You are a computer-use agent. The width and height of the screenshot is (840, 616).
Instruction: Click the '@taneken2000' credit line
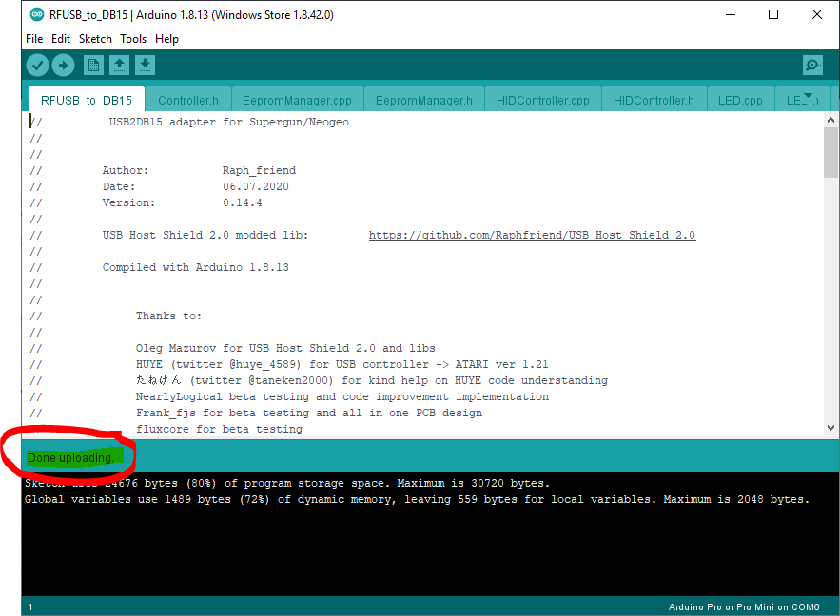click(372, 380)
